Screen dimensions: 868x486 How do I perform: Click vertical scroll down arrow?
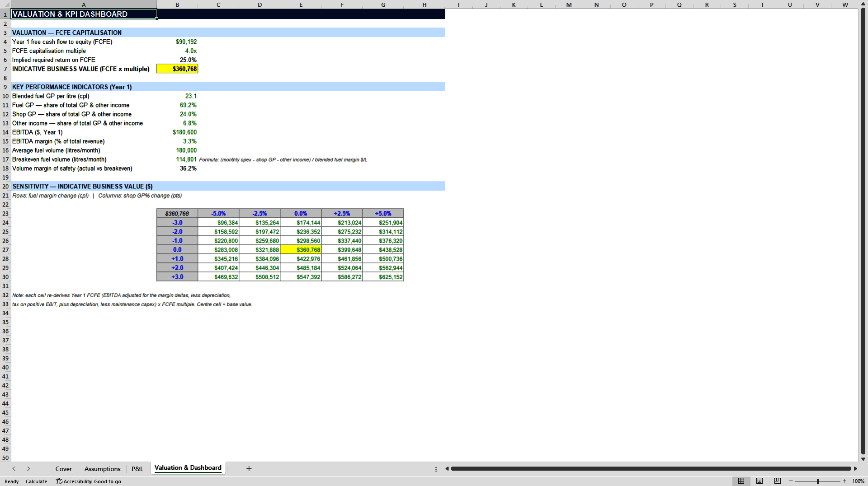(863, 459)
